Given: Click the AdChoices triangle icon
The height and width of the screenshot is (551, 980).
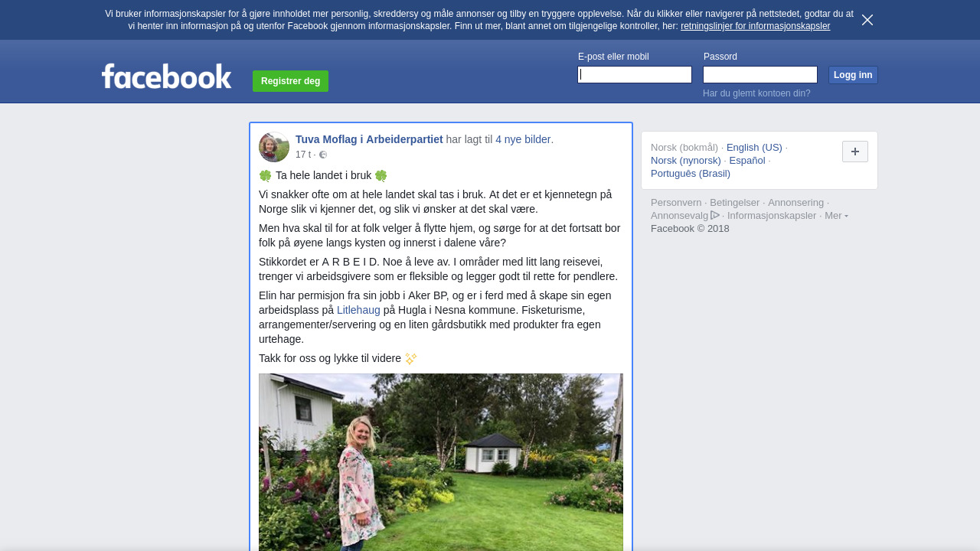Looking at the screenshot, I should point(715,215).
